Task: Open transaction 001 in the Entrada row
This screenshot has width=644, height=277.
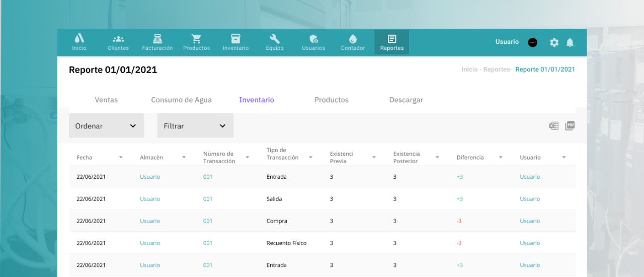Action: [x=208, y=177]
